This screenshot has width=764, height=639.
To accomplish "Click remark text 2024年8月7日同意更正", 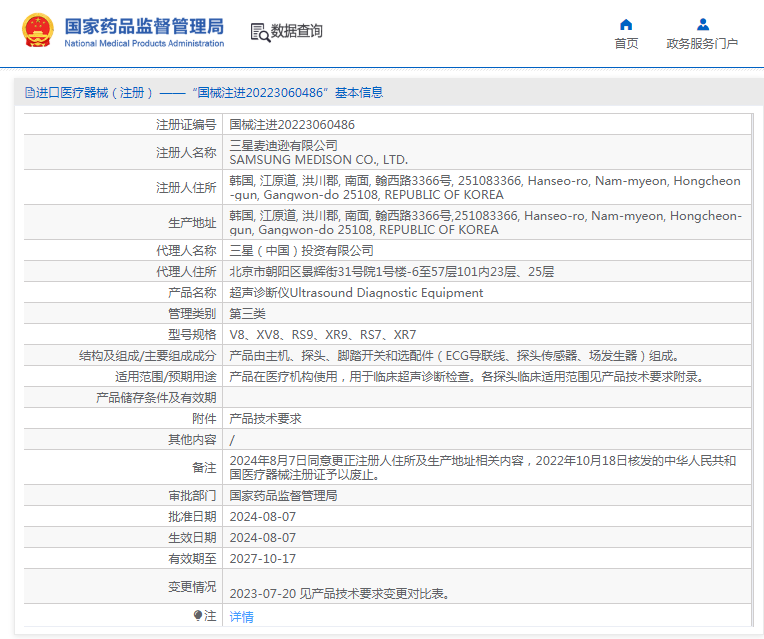I will coord(482,467).
